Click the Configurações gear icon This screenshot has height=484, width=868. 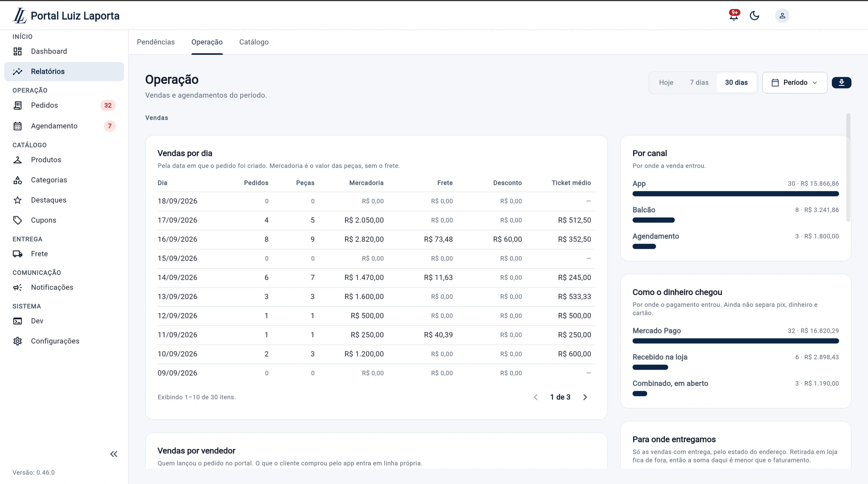tap(18, 341)
